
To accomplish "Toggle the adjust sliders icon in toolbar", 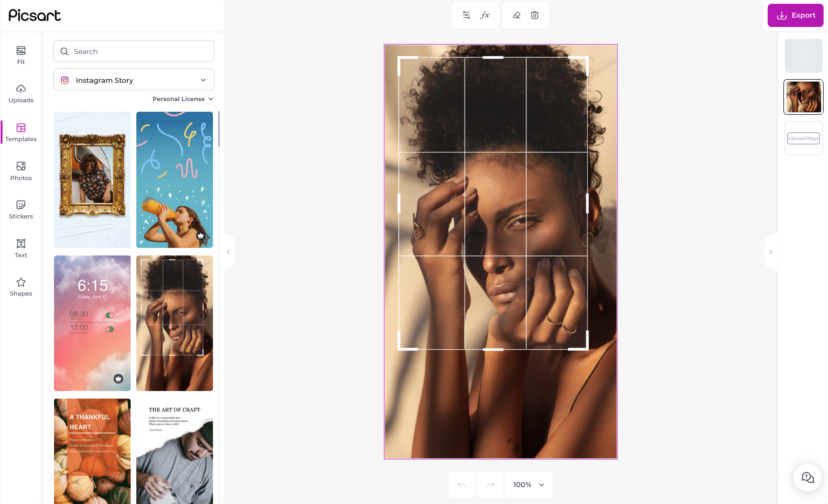I will pos(466,15).
